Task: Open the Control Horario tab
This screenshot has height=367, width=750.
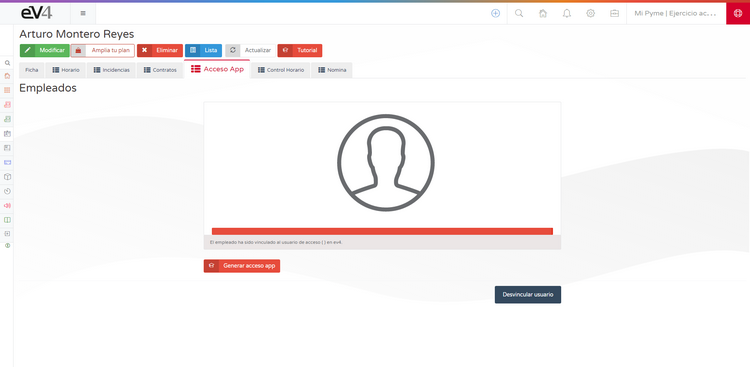Action: [x=280, y=70]
